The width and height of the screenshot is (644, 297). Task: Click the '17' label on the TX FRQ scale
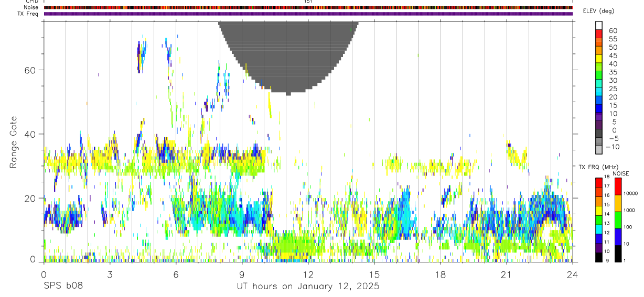pos(607,186)
